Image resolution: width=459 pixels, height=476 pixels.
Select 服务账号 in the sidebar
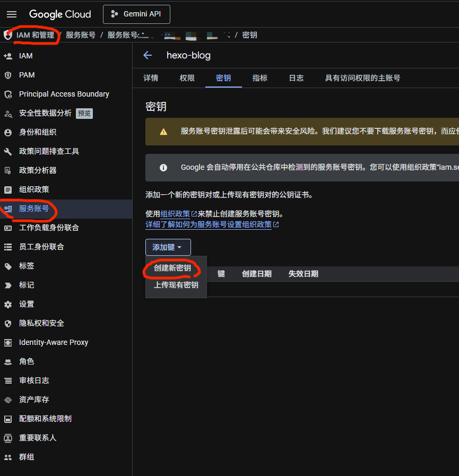[x=34, y=209]
